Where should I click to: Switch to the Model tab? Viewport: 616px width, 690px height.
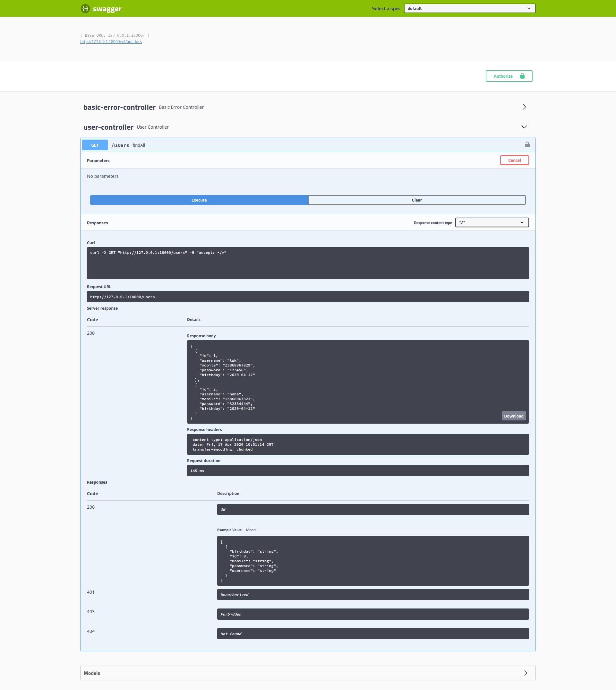point(251,530)
